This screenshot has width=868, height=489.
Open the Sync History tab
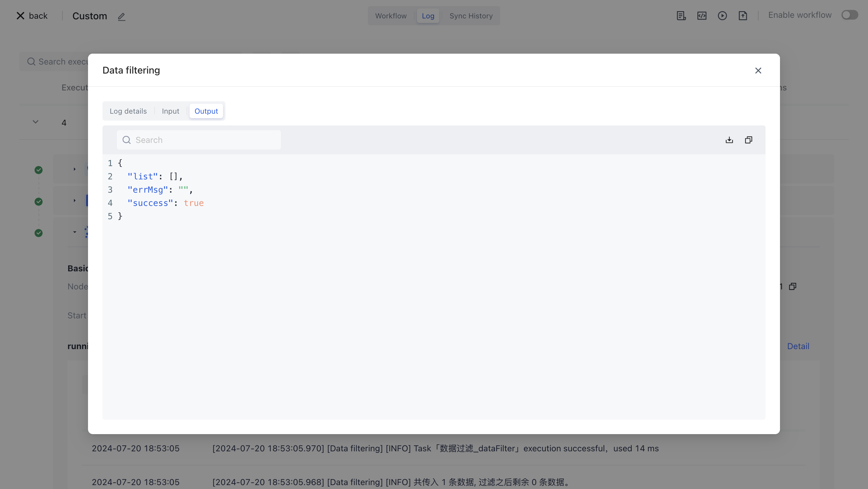(x=471, y=16)
